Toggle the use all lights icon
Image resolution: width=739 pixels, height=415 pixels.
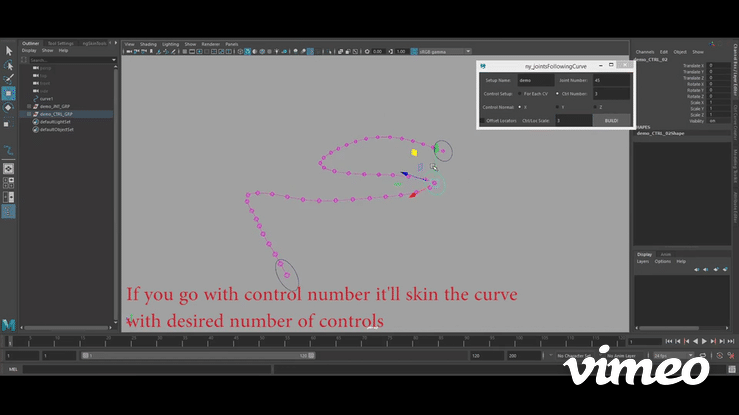point(276,51)
